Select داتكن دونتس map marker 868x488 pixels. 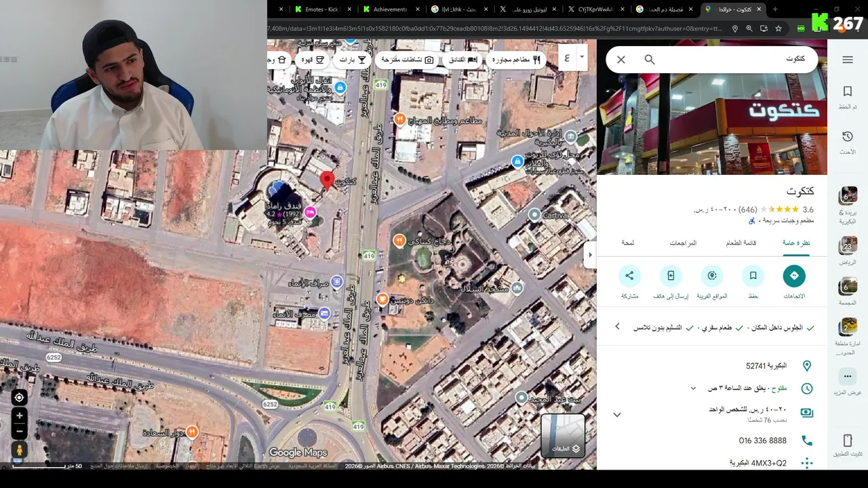(382, 299)
